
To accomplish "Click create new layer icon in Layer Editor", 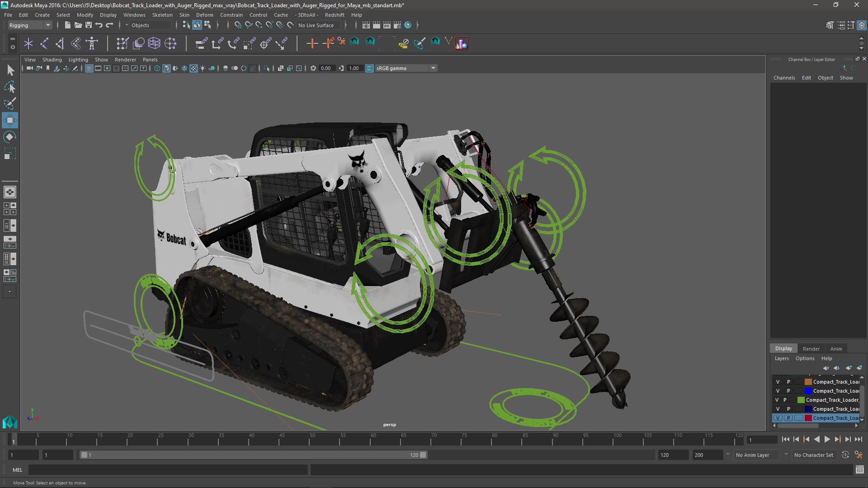I will click(x=849, y=368).
